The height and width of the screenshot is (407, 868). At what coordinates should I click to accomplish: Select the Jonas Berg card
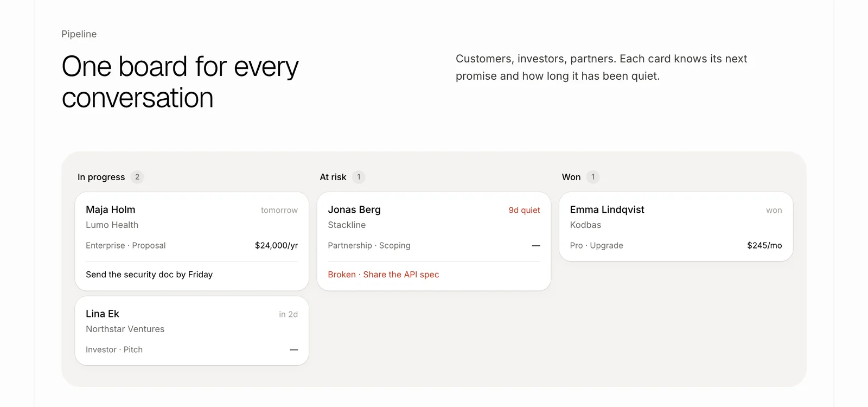[x=434, y=241]
